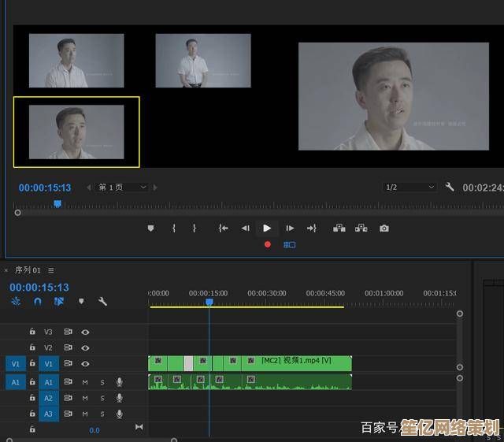Toggle nest sequences insert mode icon
Image resolution: width=504 pixels, height=442 pixels.
point(16,302)
